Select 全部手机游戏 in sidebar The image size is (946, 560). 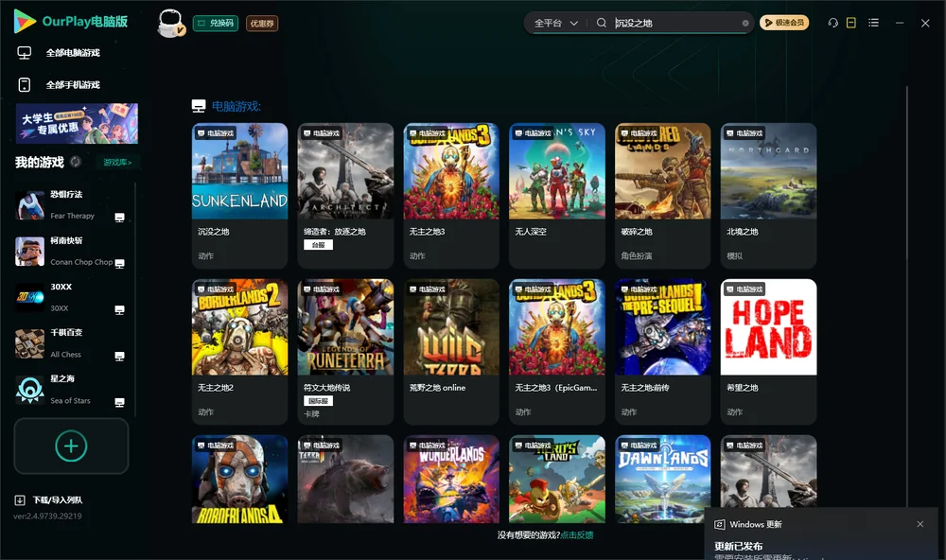point(73,85)
